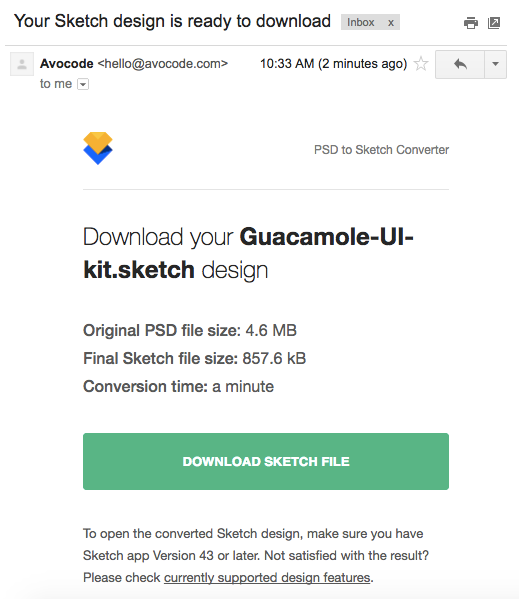Image resolution: width=519 pixels, height=599 pixels.
Task: Click the PSD to Sketch Converter text
Action: coord(381,150)
